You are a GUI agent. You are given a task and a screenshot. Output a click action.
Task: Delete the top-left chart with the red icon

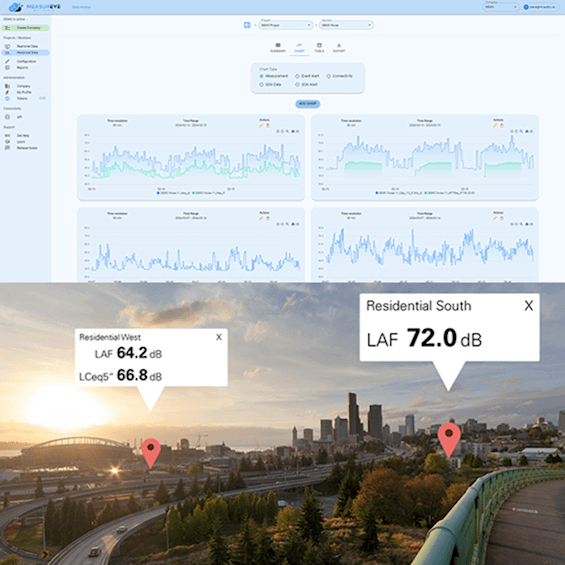pyautogui.click(x=268, y=125)
